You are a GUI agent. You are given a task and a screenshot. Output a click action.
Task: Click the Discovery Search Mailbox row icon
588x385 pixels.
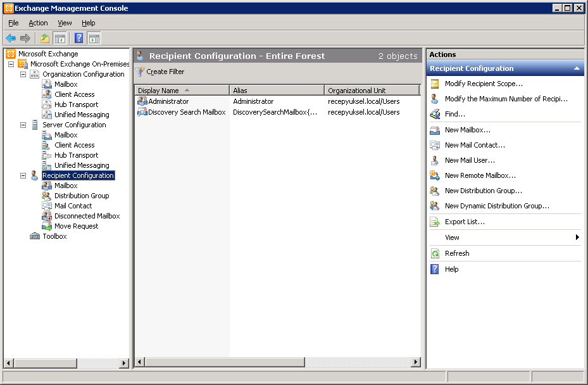click(142, 112)
